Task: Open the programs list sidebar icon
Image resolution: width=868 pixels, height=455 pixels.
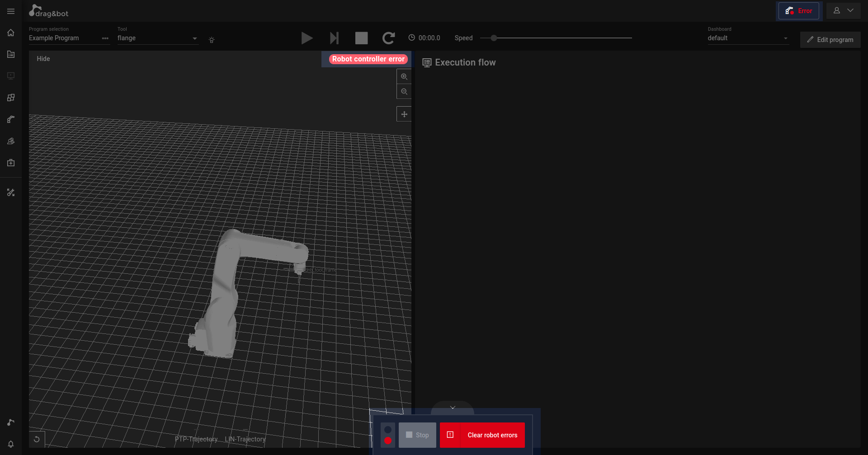Action: pos(11,54)
